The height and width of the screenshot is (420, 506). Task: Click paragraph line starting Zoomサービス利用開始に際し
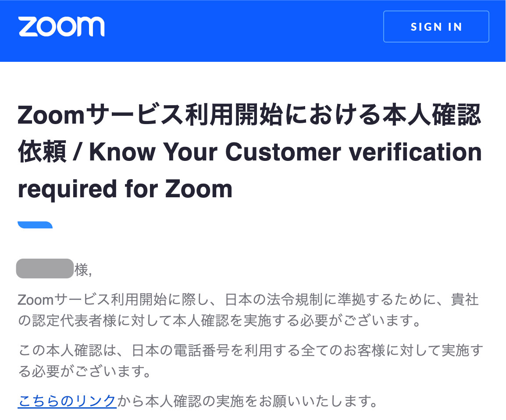pos(248,300)
